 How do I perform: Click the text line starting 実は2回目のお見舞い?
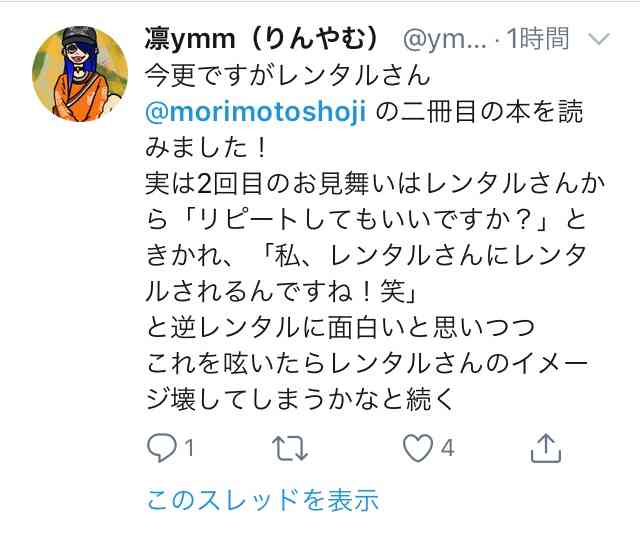pyautogui.click(x=375, y=184)
